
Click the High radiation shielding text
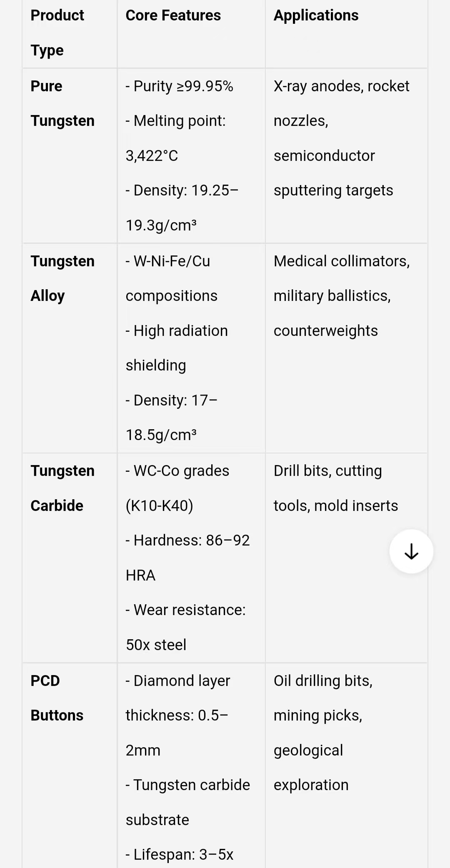tap(177, 348)
